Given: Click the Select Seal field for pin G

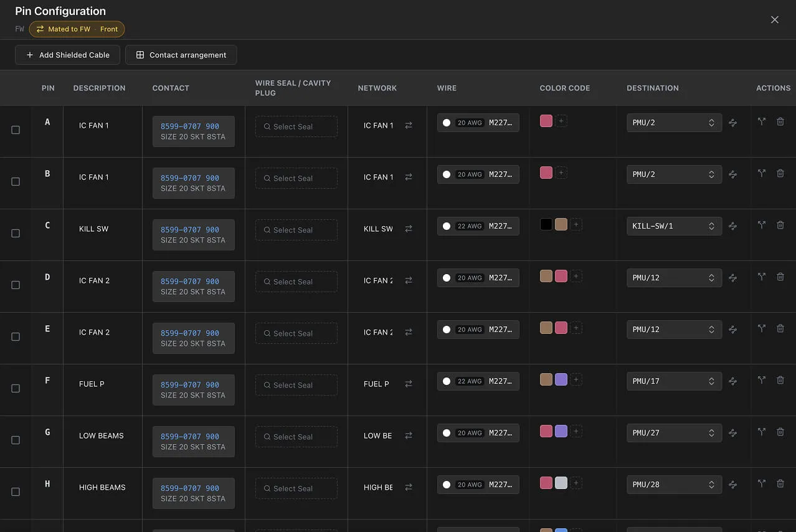Looking at the screenshot, I should point(296,437).
